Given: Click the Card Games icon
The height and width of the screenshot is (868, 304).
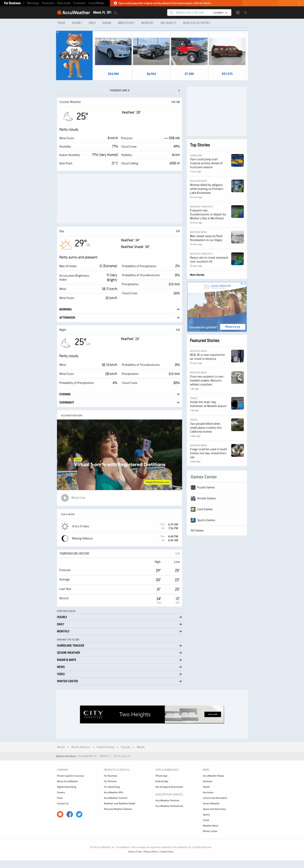Looking at the screenshot, I should 193,509.
